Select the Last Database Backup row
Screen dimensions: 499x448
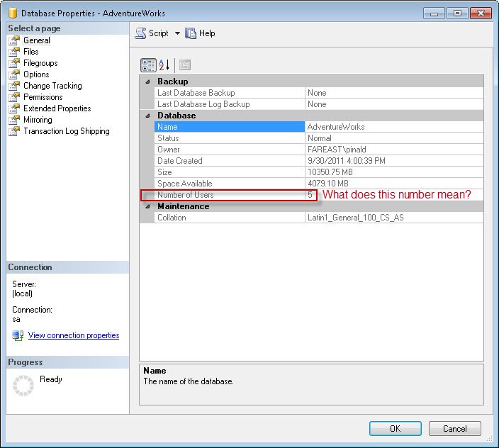[318, 93]
